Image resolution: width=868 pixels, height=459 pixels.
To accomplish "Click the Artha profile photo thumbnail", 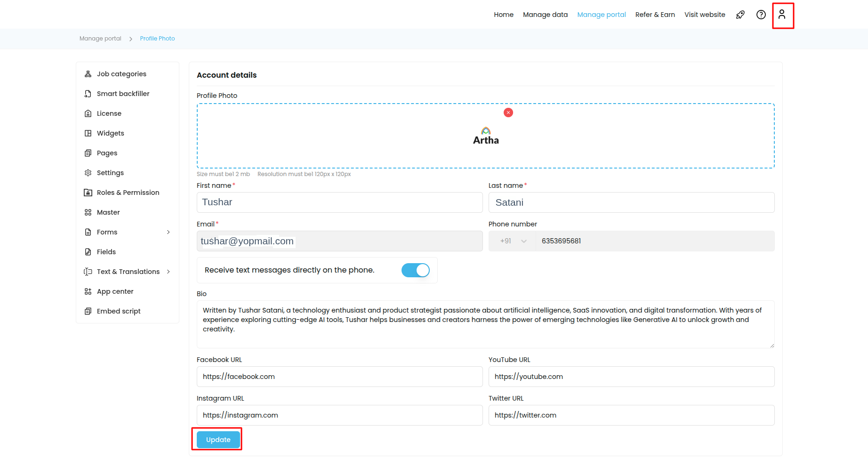I will pyautogui.click(x=486, y=136).
